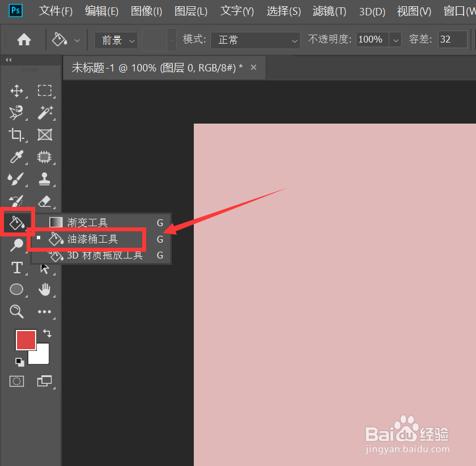Image resolution: width=476 pixels, height=466 pixels.
Task: Select the Zoom tool
Action: (x=16, y=312)
